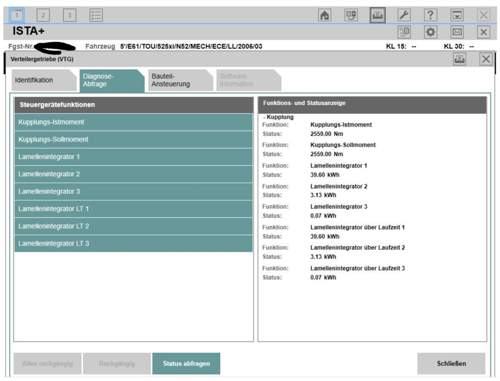Select Kupplungs-Sollmoment in function list

point(134,139)
